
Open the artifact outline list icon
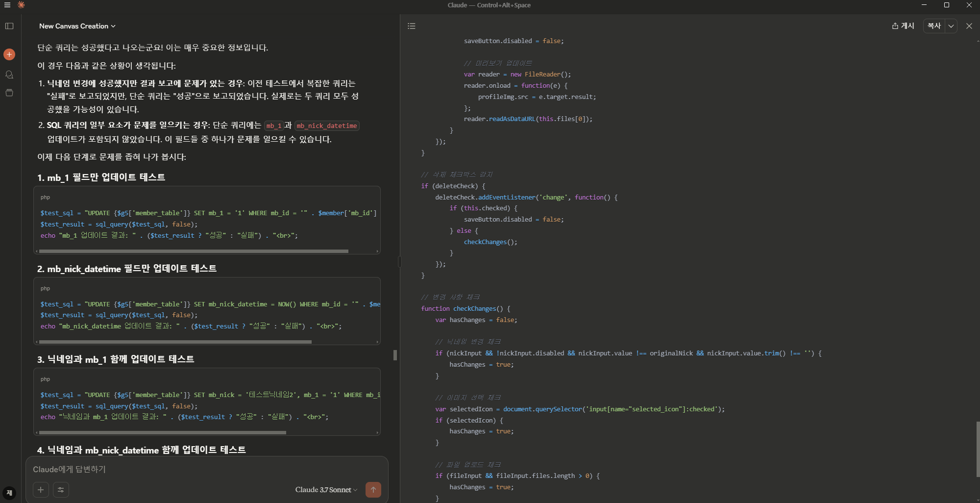pyautogui.click(x=412, y=26)
